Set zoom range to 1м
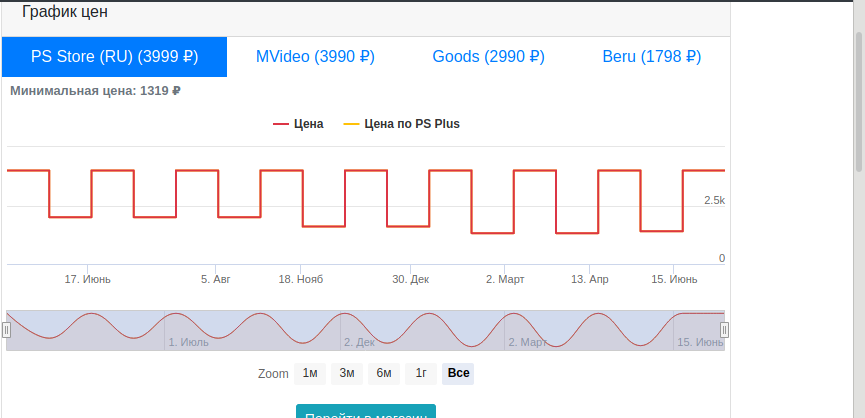The height and width of the screenshot is (418, 865). click(x=310, y=374)
